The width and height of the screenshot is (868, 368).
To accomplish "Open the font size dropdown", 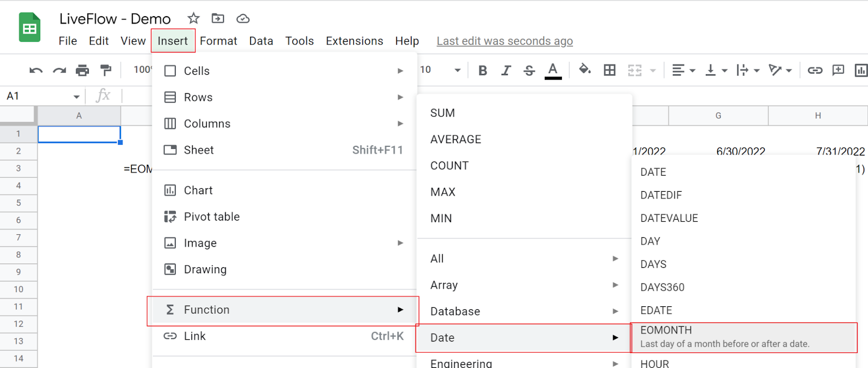I will (457, 70).
